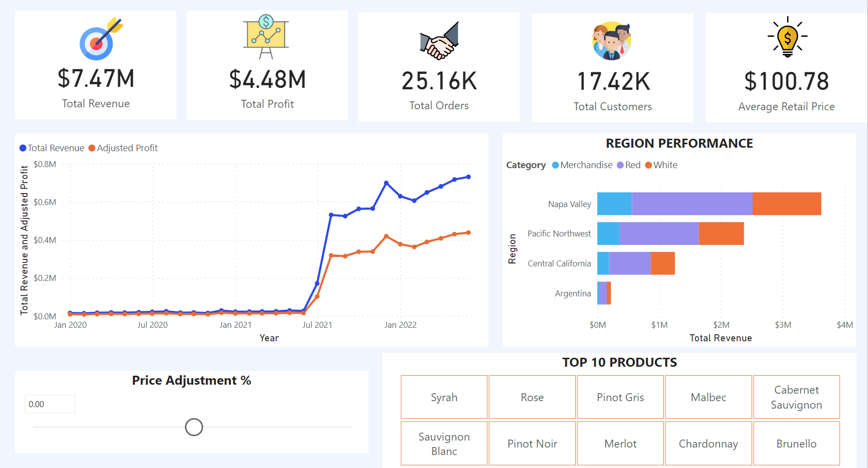The width and height of the screenshot is (868, 468).
Task: Select the Adjusted Profit legend marker
Action: (x=92, y=148)
